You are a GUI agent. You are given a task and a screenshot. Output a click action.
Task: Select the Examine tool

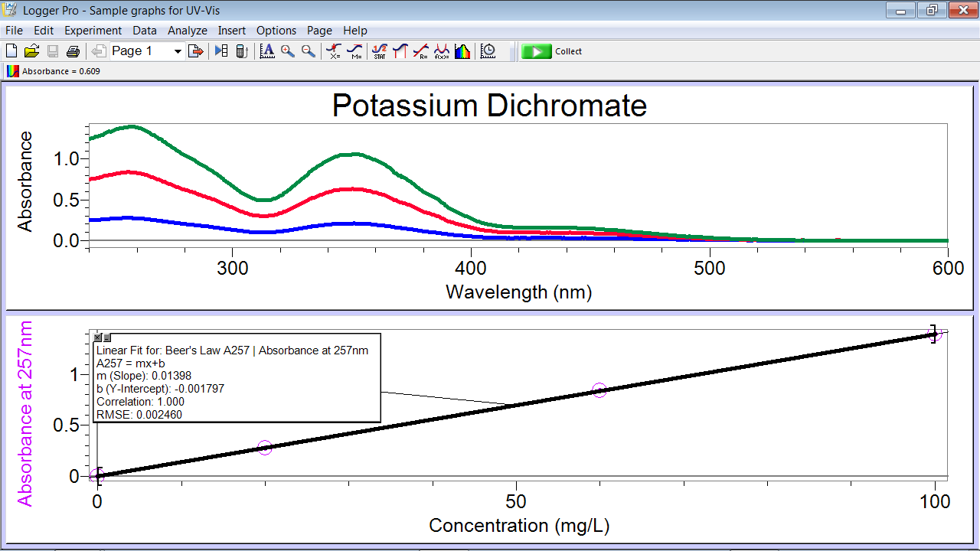333,51
